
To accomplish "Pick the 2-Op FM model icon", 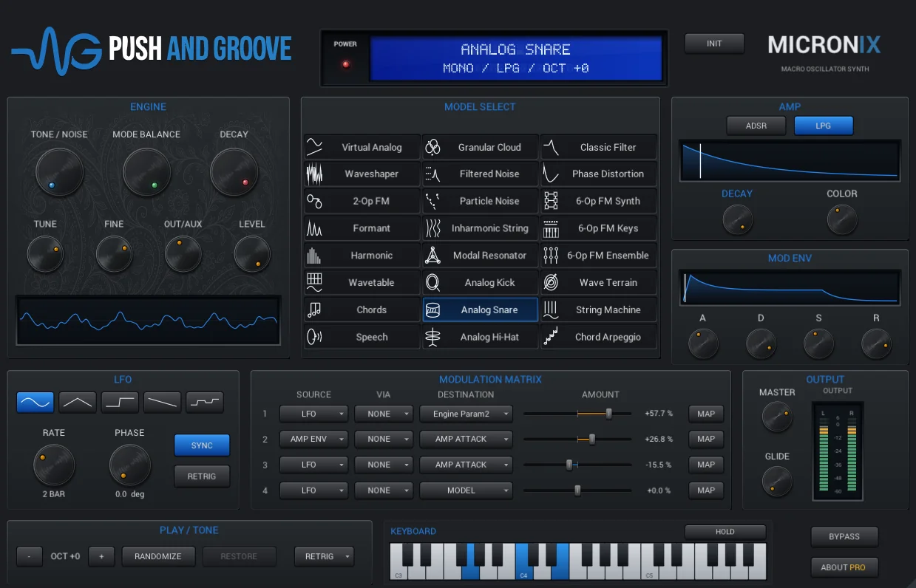I will (314, 201).
